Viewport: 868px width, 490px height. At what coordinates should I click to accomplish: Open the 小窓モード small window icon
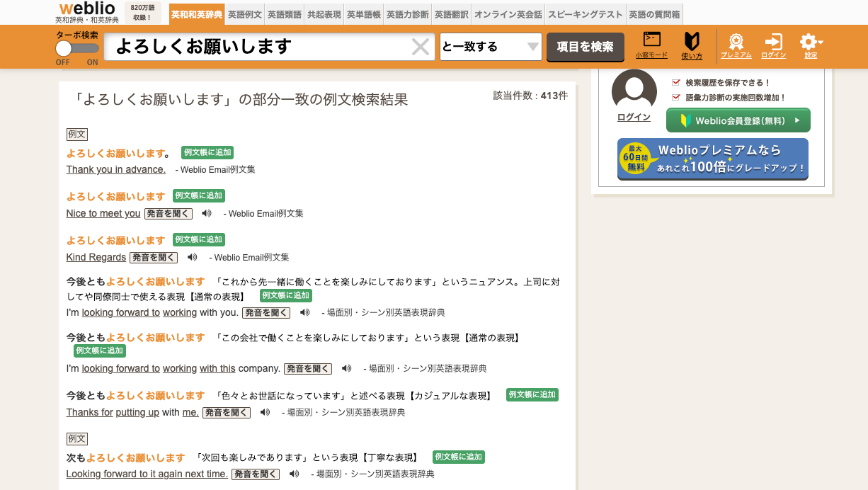pos(651,40)
